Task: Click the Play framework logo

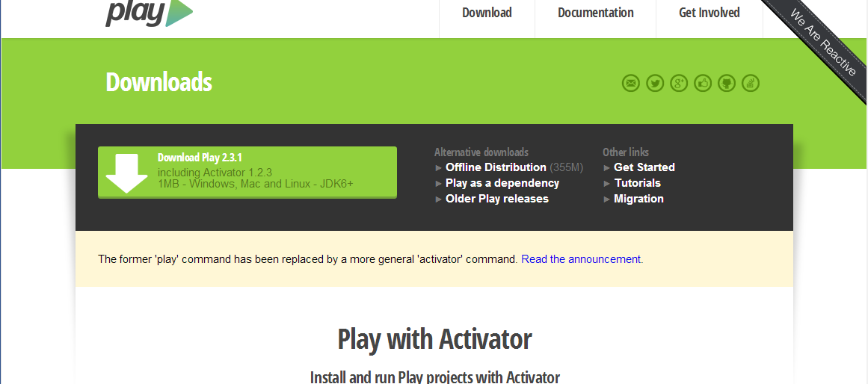Action: [149, 14]
